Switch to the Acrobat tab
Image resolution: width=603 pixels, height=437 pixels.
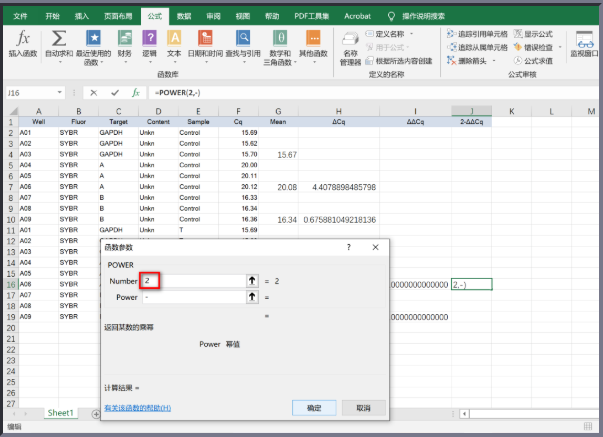pos(357,16)
